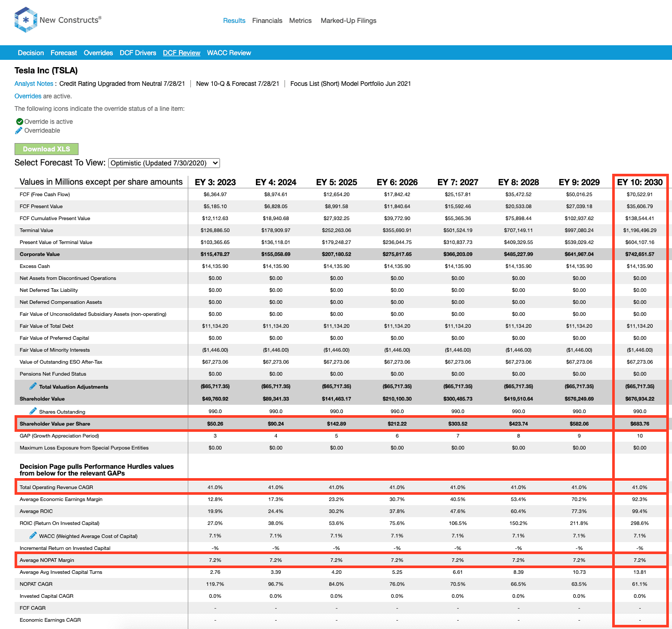
Task: Click the pencil icon beside Total Valuation Adjustments
Action: pyautogui.click(x=33, y=386)
